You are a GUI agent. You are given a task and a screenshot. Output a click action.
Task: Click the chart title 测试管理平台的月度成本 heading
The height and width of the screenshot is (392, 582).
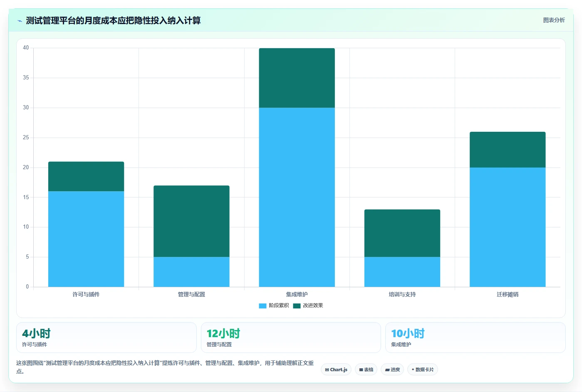tap(113, 21)
